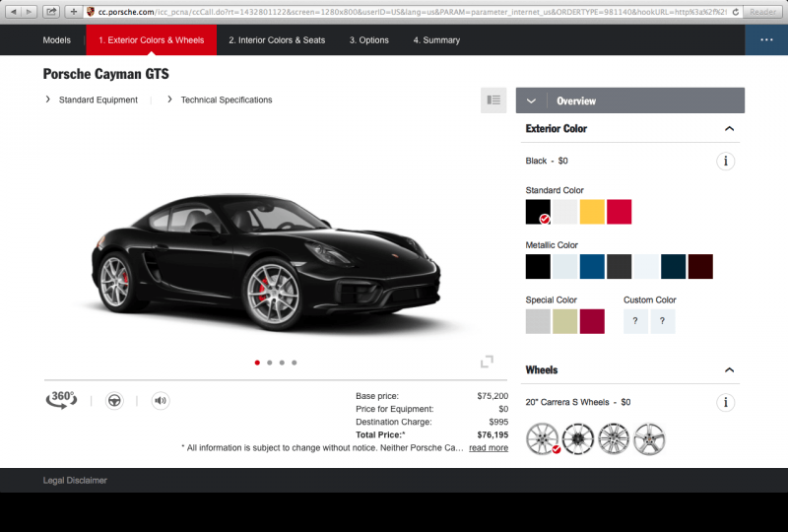Collapse the Wheels section
Viewport: 788px width, 532px height.
coord(729,370)
